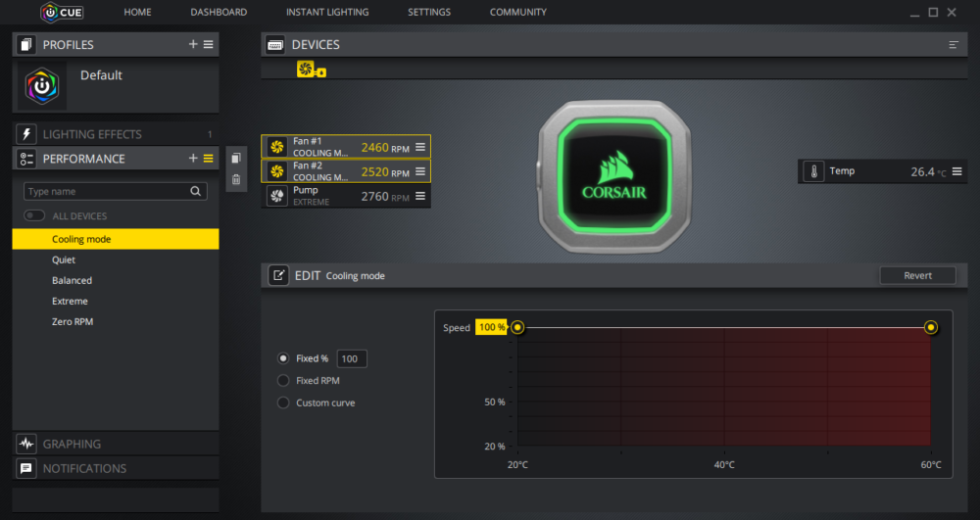Expand the Graphing section
Image resolution: width=980 pixels, height=520 pixels.
[x=116, y=444]
